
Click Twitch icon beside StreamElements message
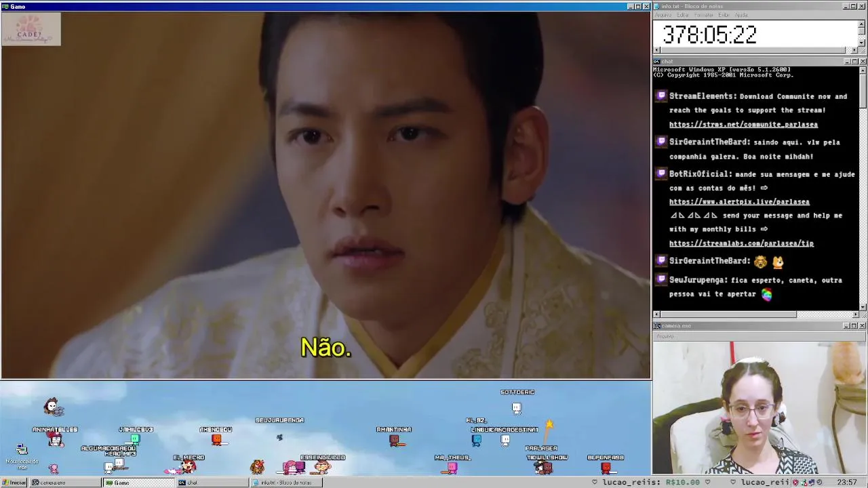(x=661, y=96)
